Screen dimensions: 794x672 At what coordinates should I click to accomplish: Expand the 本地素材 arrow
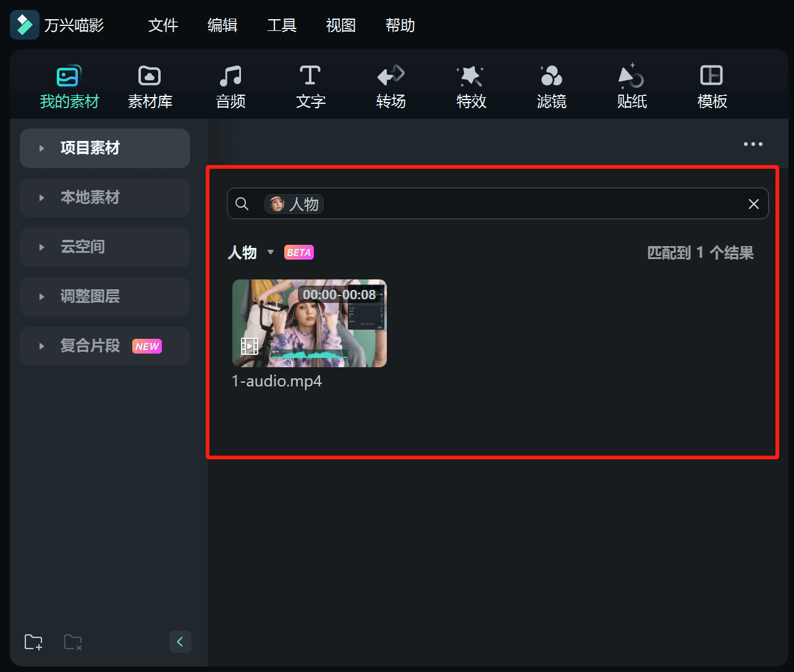(42, 198)
